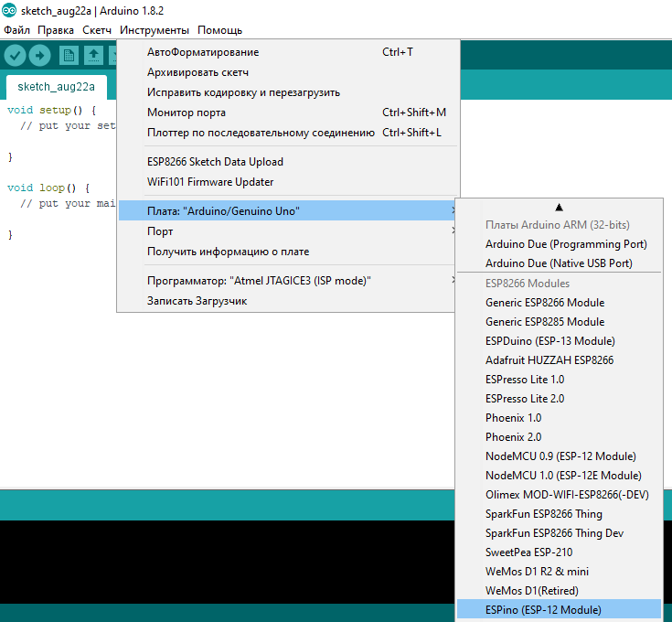The width and height of the screenshot is (672, 622).
Task: Select Arduino Due (Native USB Port) board
Action: [560, 263]
